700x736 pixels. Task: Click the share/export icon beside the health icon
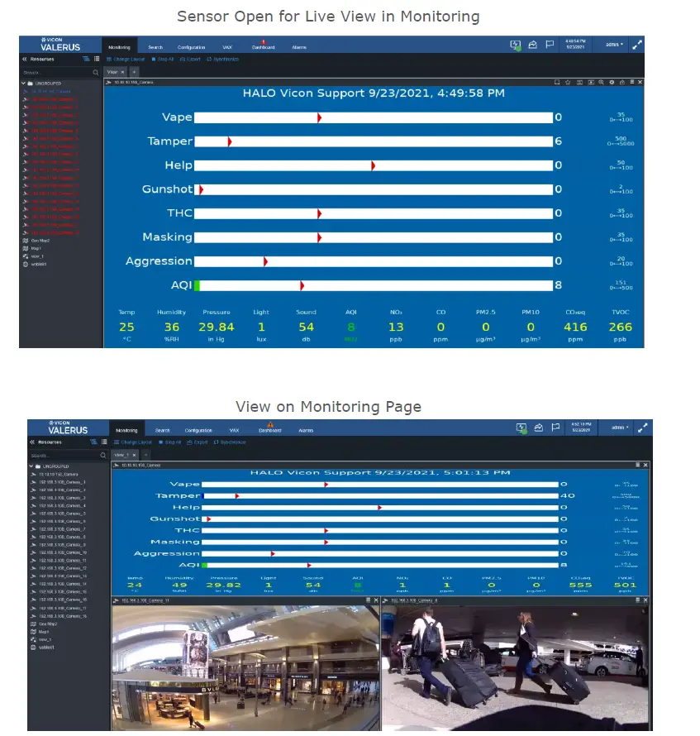(532, 44)
